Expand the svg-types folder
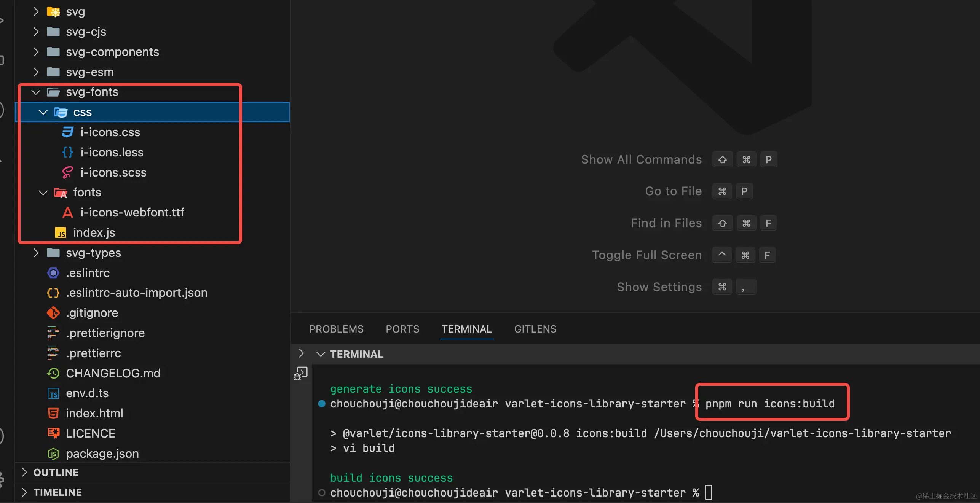 coord(36,253)
